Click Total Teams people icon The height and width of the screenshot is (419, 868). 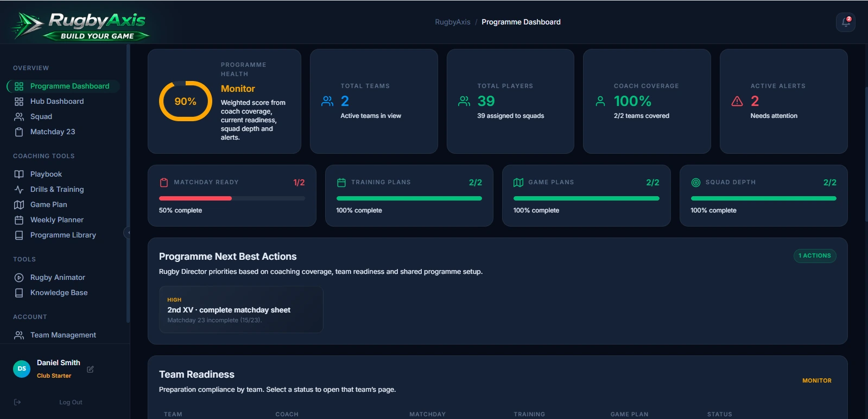[327, 101]
